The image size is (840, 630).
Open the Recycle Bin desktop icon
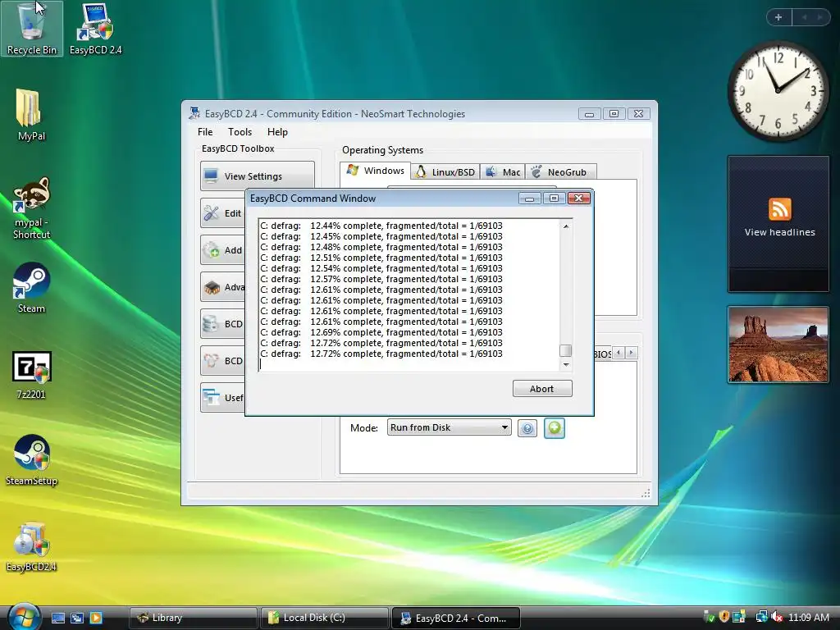coord(32,29)
